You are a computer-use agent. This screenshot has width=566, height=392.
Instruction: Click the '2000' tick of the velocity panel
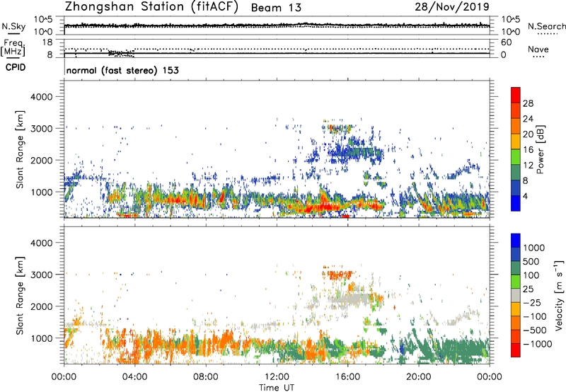click(41, 306)
